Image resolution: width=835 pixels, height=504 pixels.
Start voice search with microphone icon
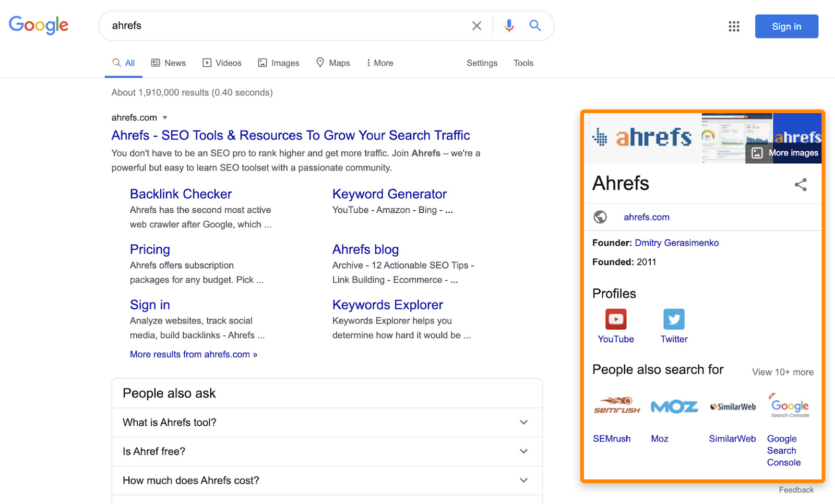[x=509, y=26]
